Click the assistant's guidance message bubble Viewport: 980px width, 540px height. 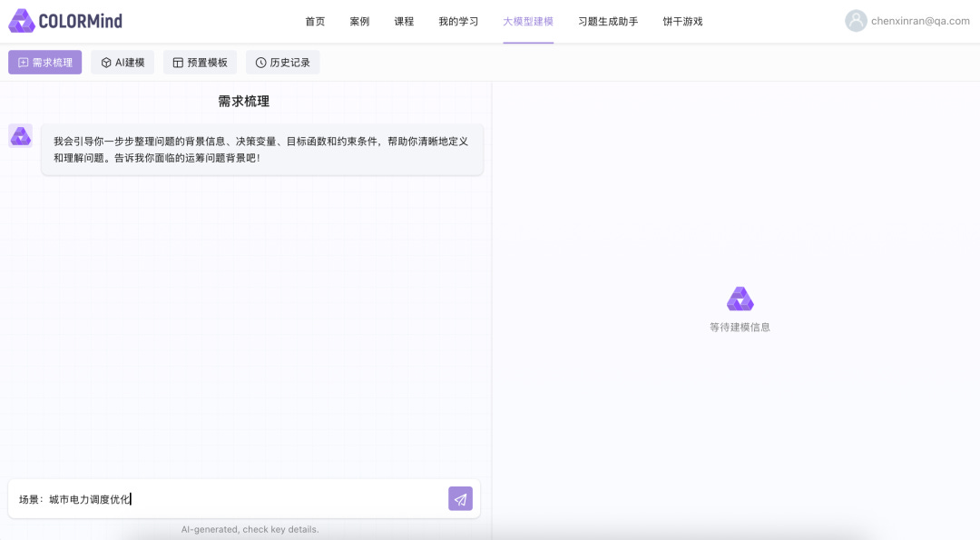pos(262,150)
